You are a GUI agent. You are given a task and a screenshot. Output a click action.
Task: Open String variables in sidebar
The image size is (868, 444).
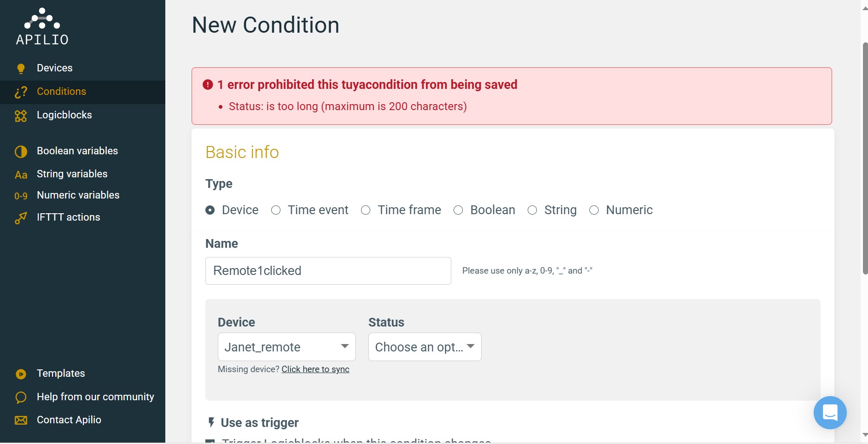point(72,174)
